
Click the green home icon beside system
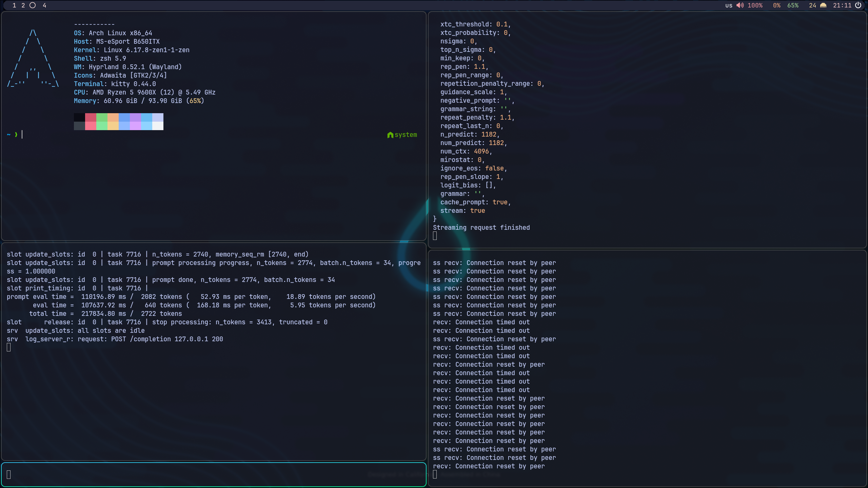click(x=390, y=135)
